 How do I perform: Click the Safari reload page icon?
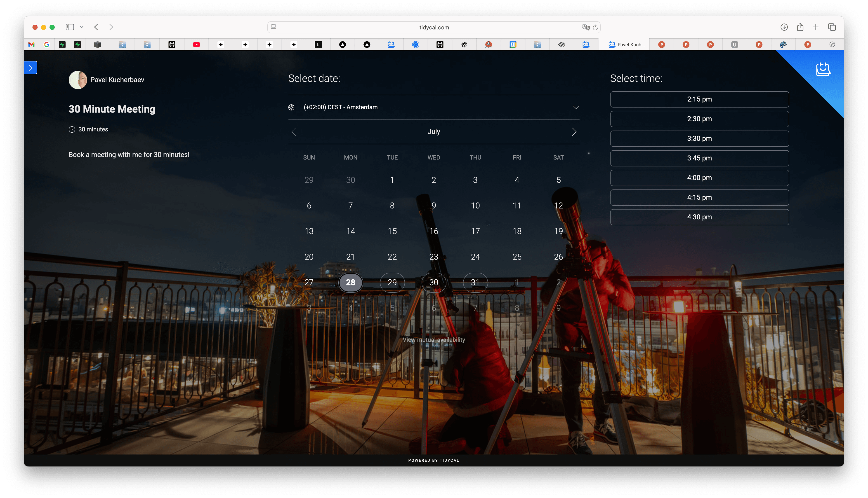tap(595, 27)
